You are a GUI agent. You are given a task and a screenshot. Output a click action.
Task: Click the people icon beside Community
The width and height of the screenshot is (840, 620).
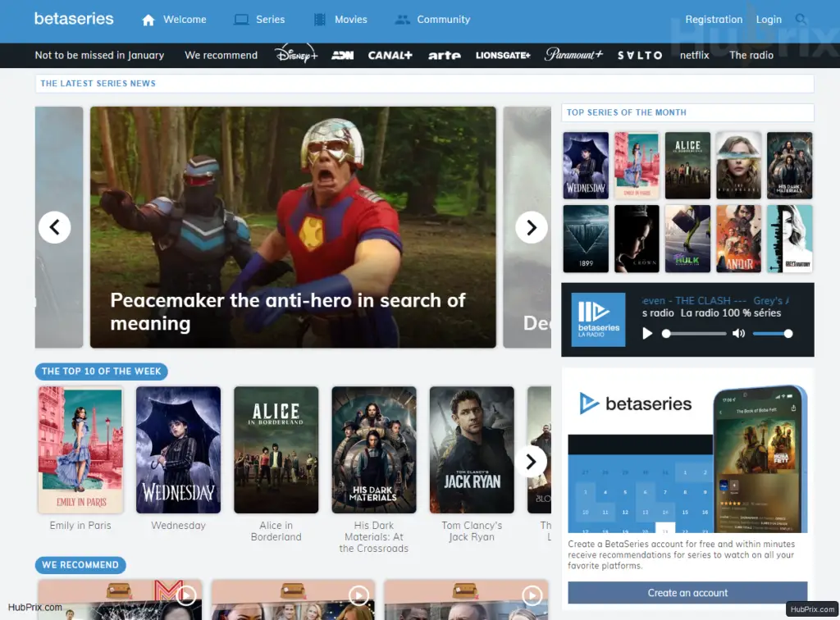402,20
